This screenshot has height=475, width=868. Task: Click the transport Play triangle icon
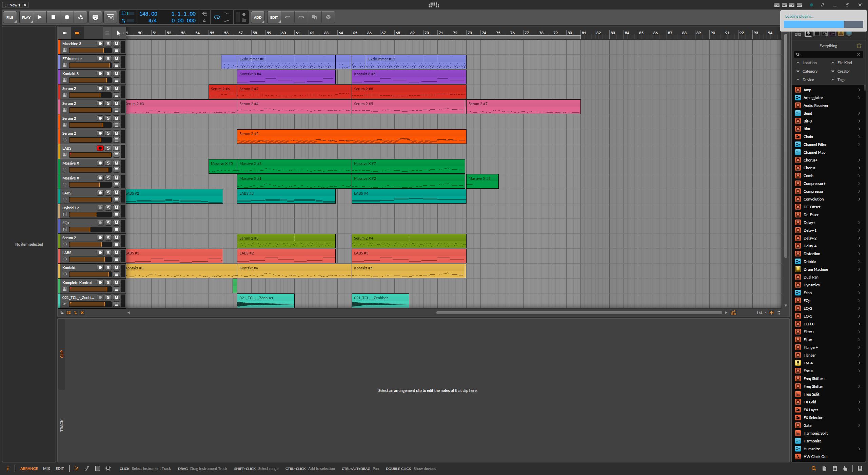(40, 17)
